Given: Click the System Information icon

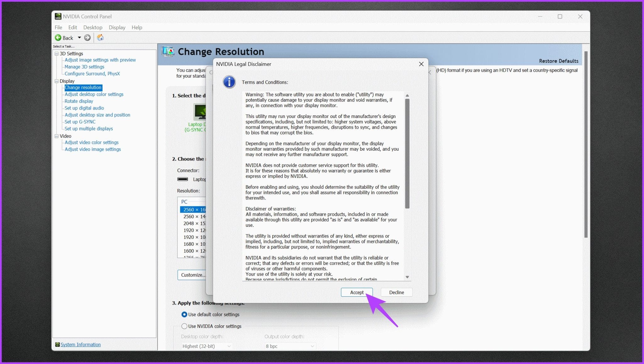Looking at the screenshot, I should pos(57,344).
